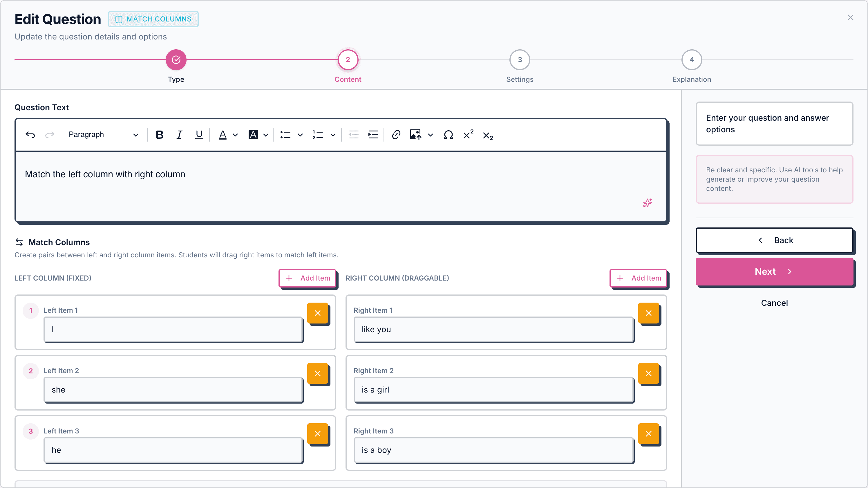Open special characters omega icon

coord(448,135)
